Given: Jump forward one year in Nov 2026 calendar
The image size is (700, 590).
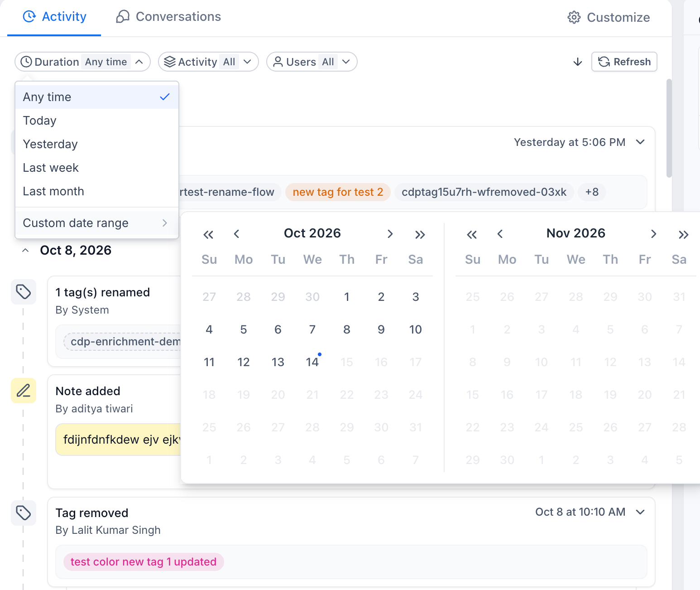Looking at the screenshot, I should pos(684,234).
